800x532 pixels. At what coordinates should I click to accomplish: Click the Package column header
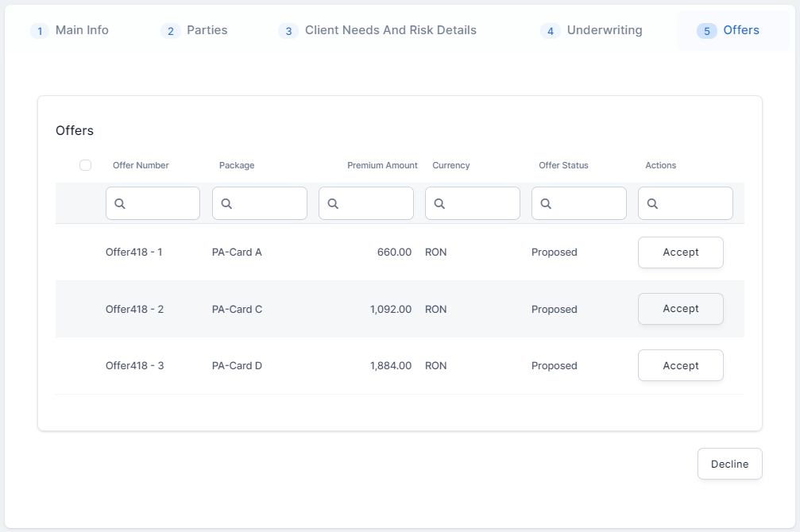[237, 165]
